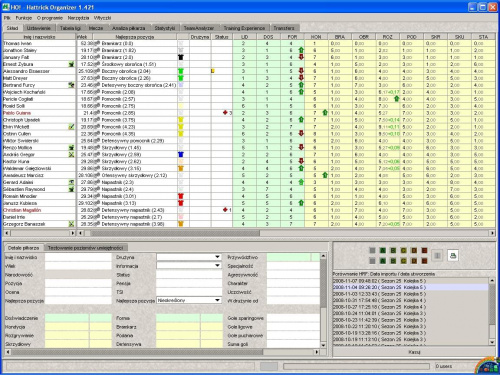500x375 pixels.
Task: Click the specialty icon next to Ernest Zybura
Action: pos(71,64)
